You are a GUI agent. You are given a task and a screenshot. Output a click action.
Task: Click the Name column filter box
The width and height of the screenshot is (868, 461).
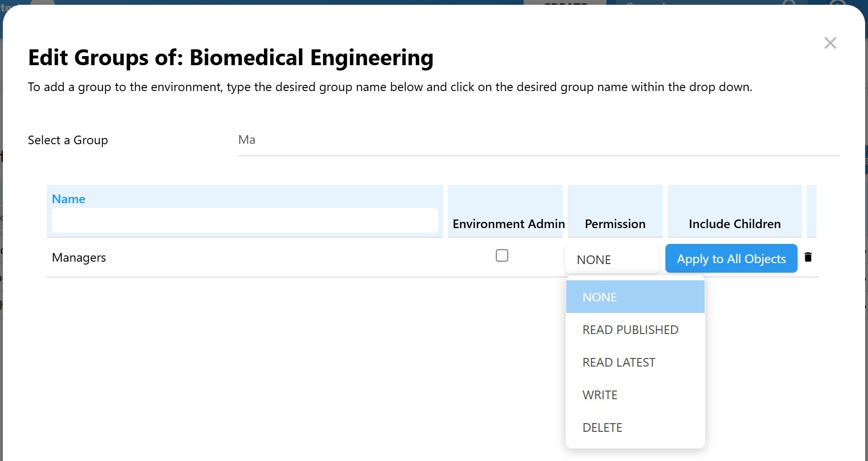[244, 221]
